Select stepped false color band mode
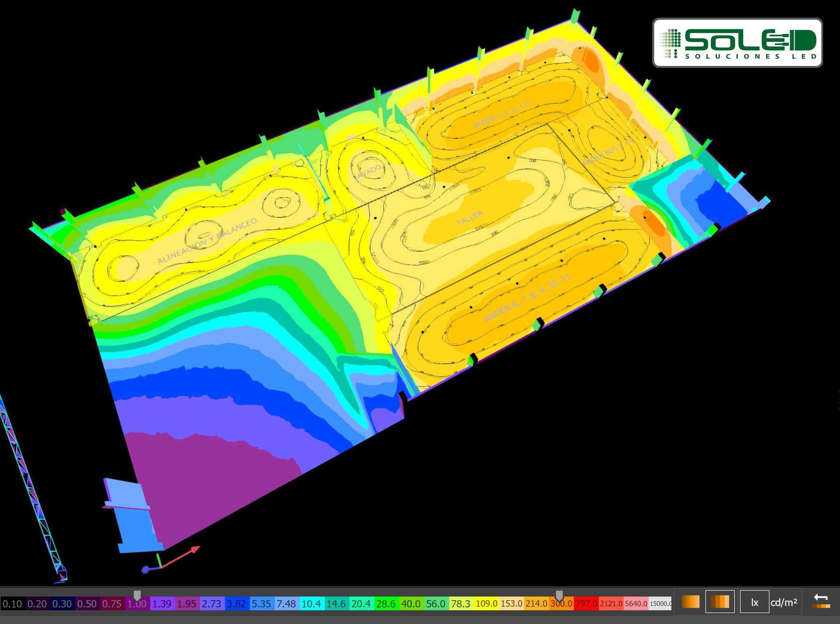Screen dimensions: 840x624 coord(720,601)
